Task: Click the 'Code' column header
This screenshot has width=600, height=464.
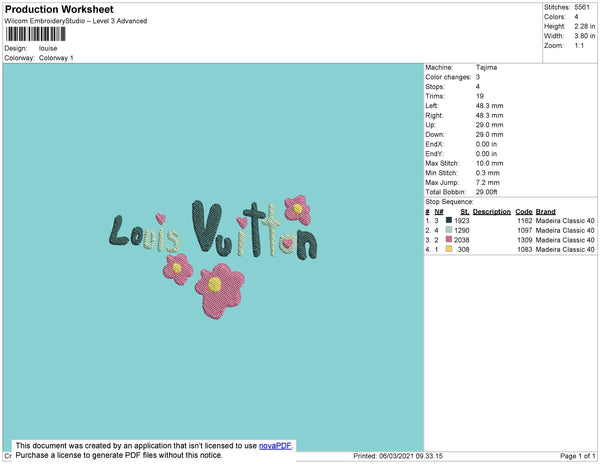Action: click(524, 212)
